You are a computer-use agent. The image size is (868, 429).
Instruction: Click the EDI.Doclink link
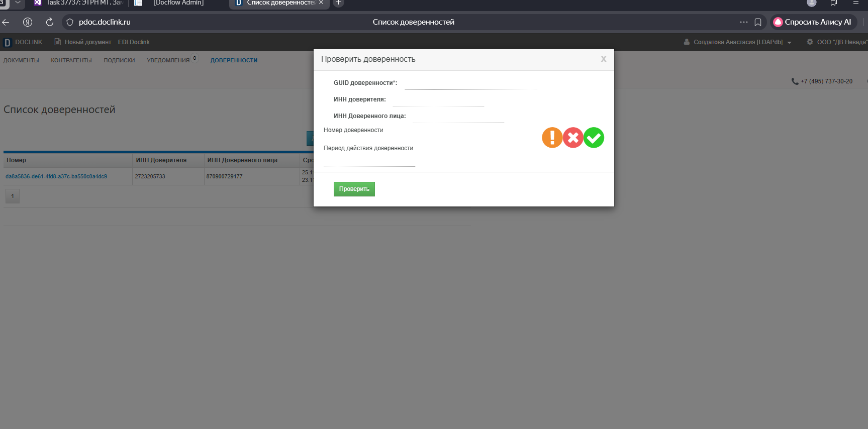134,42
